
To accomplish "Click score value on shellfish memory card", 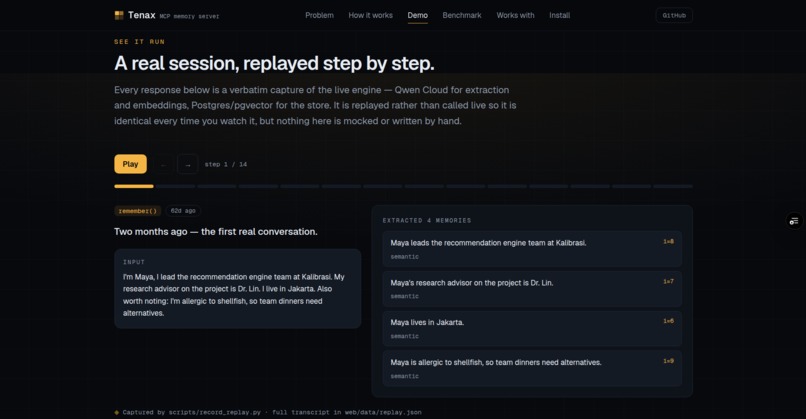I will 668,361.
